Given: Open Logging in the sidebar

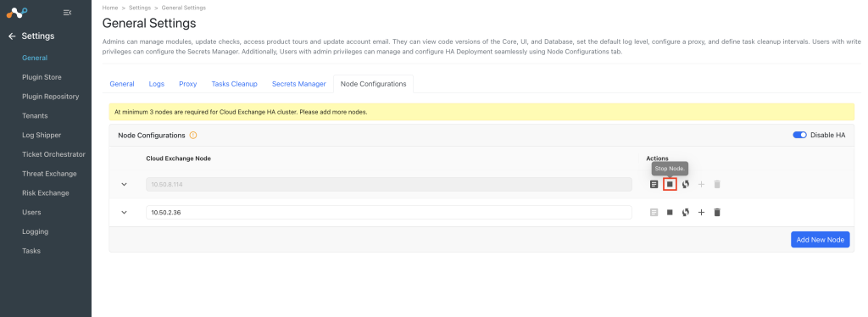Looking at the screenshot, I should click(35, 231).
